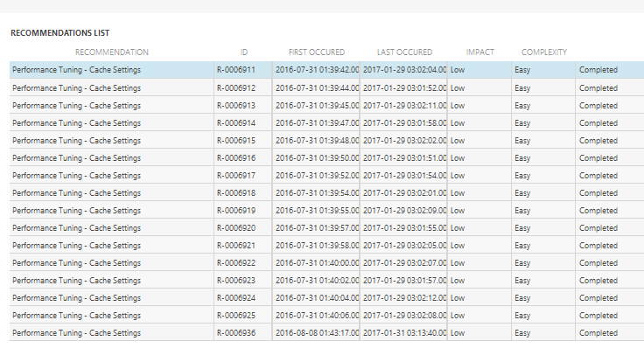The image size is (644, 362).
Task: Select recommendation ID R-0006915
Action: [x=236, y=141]
